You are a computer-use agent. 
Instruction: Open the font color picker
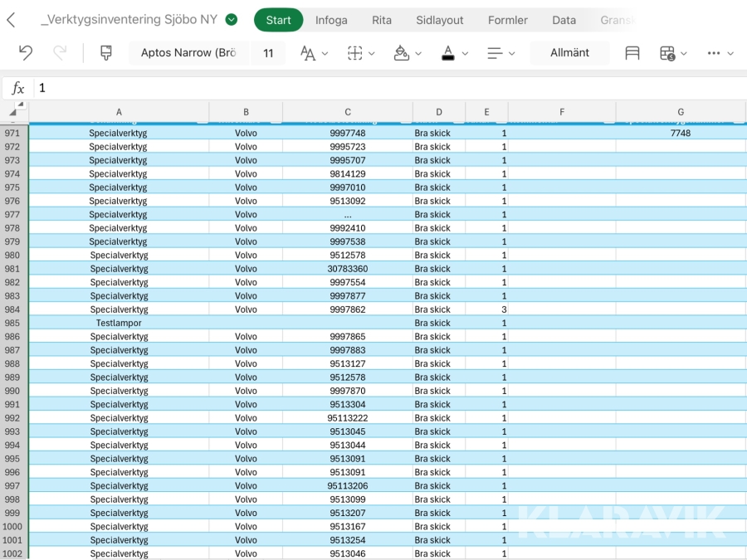tap(455, 53)
